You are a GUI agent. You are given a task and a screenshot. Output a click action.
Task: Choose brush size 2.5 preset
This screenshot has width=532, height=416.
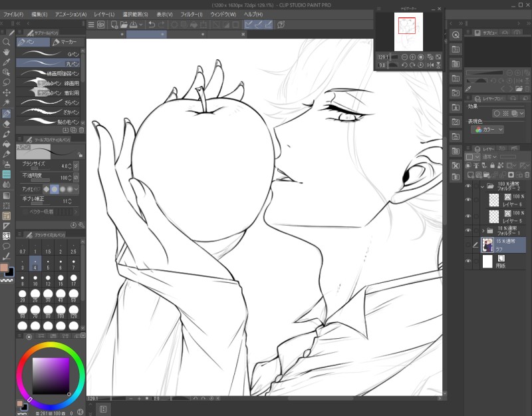(x=74, y=248)
